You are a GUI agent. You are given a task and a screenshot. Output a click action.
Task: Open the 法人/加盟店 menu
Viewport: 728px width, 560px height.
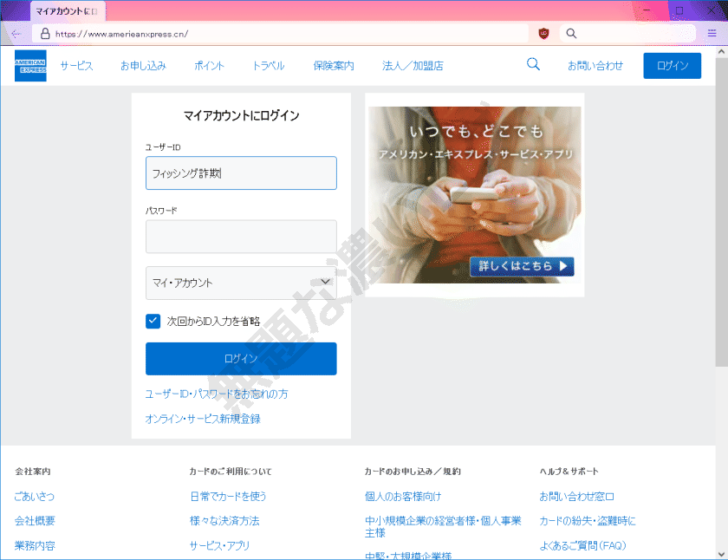click(413, 66)
